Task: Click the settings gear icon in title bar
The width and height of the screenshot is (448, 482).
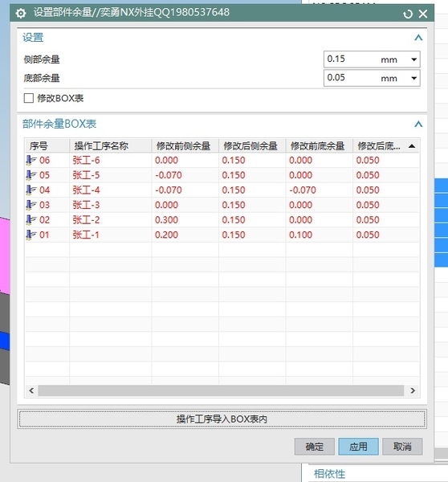Action: point(21,13)
